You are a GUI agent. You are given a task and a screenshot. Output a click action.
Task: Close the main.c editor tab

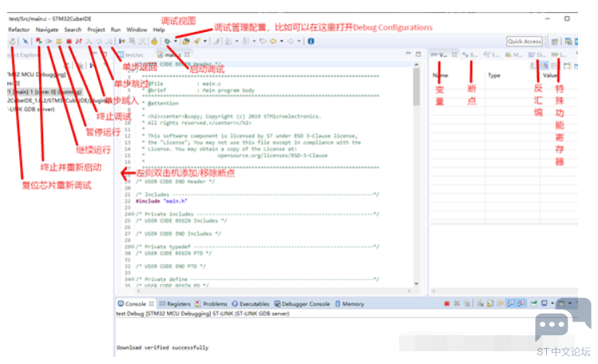[x=187, y=55]
